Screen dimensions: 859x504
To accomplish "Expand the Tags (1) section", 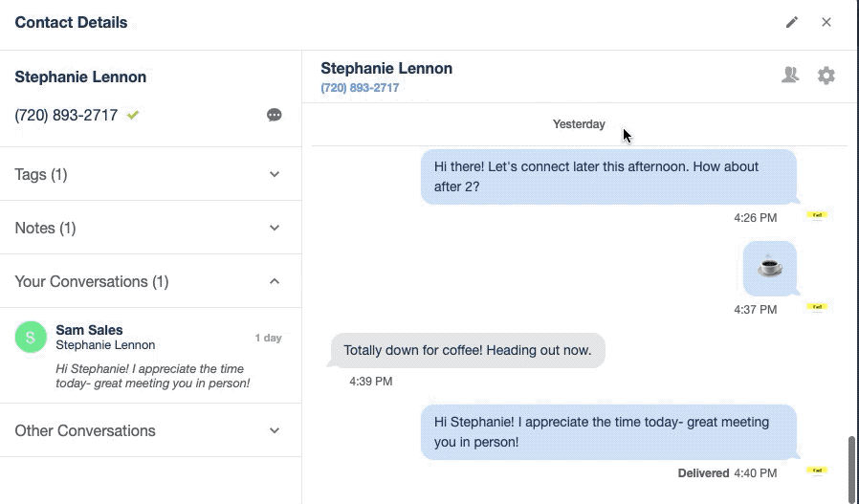I will pyautogui.click(x=275, y=174).
